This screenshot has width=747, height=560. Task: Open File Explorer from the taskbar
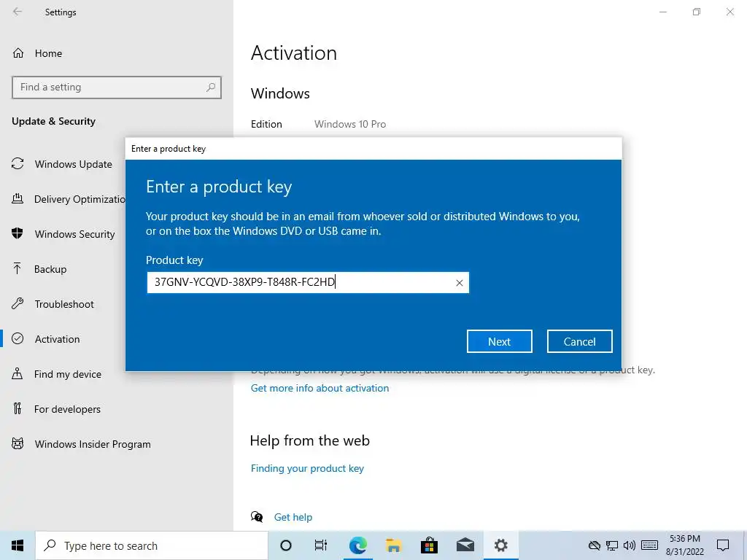point(393,545)
